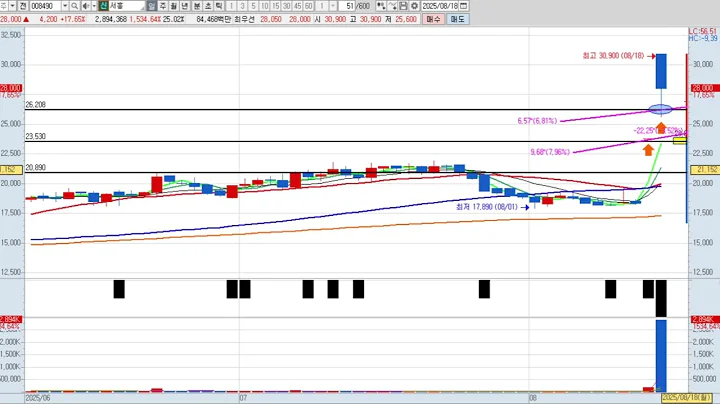This screenshot has height=404, width=720.
Task: Click the 관 button left of the stock code
Action: pos(22,6)
